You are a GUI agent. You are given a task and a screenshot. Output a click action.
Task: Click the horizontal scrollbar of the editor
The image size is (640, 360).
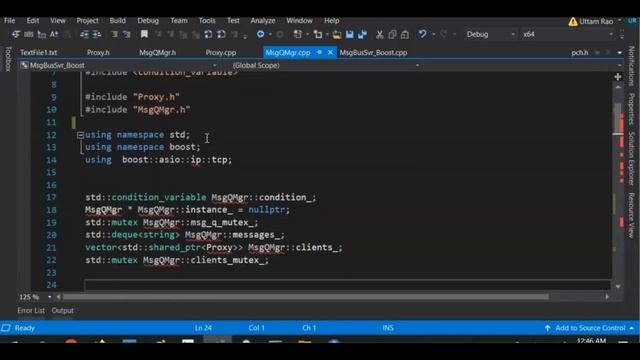click(x=305, y=297)
